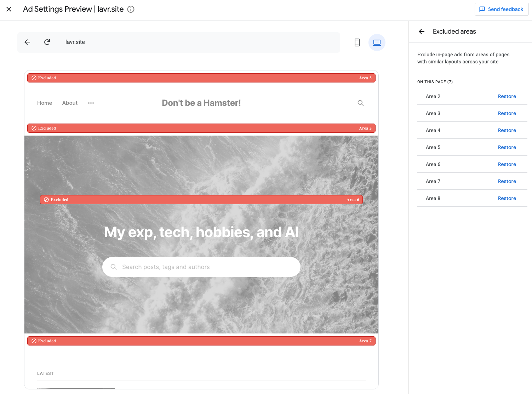Switch to mobile device preview
The image size is (532, 394).
[x=357, y=42]
